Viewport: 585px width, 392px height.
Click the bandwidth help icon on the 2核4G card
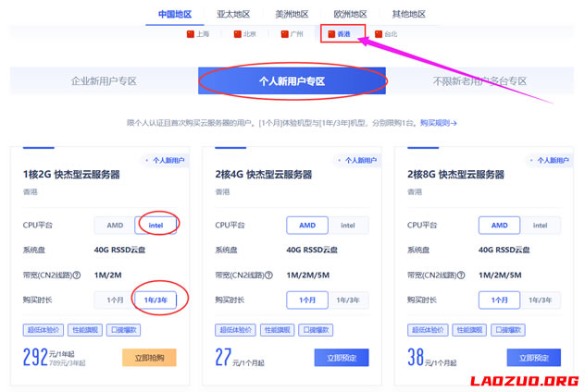pyautogui.click(x=268, y=276)
